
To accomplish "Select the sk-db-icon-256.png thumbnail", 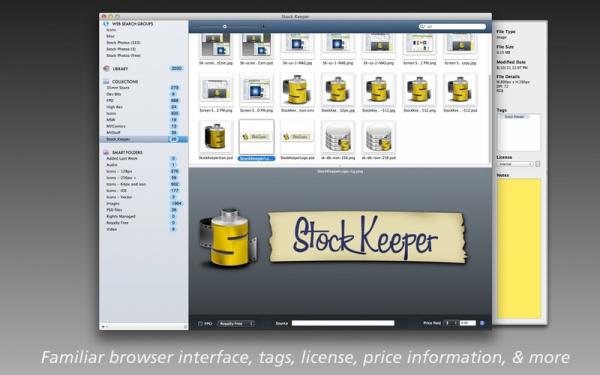I will point(338,140).
